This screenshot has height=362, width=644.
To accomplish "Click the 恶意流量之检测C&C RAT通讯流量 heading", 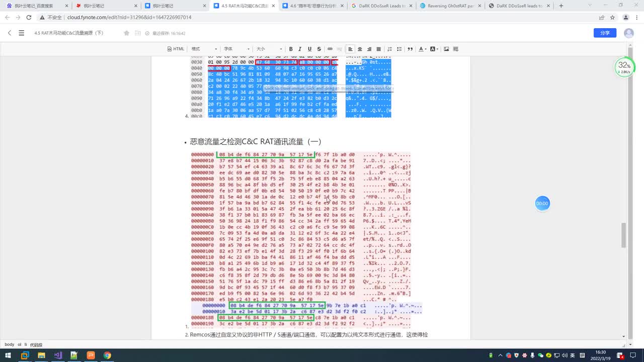I will click(x=256, y=142).
